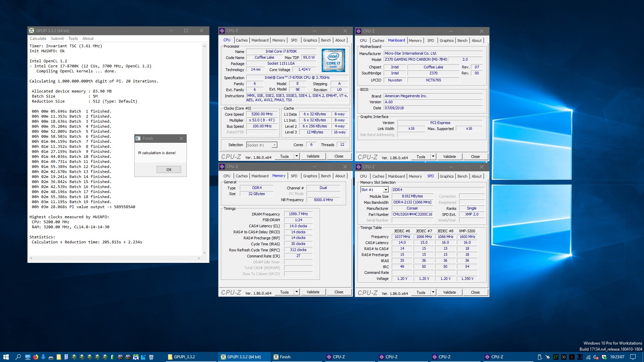
Task: Click the Multiplier x 52.0 (8 - 47) field
Action: 262,120
